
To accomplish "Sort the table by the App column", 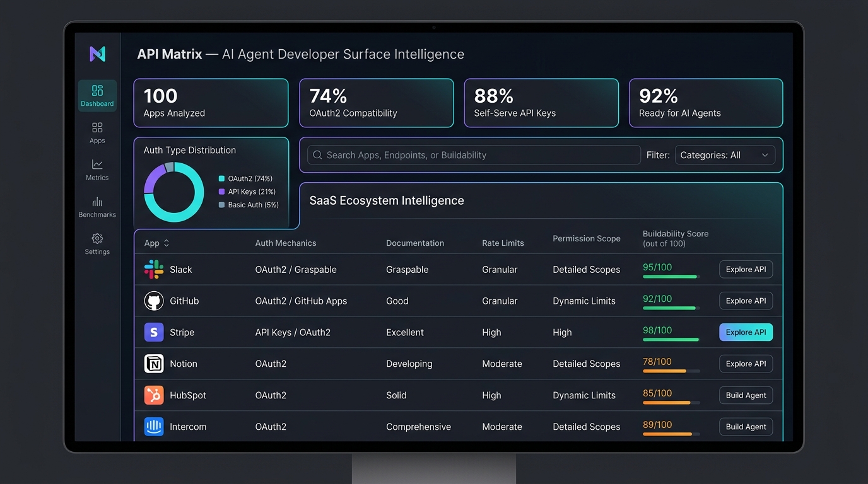I will pyautogui.click(x=157, y=243).
